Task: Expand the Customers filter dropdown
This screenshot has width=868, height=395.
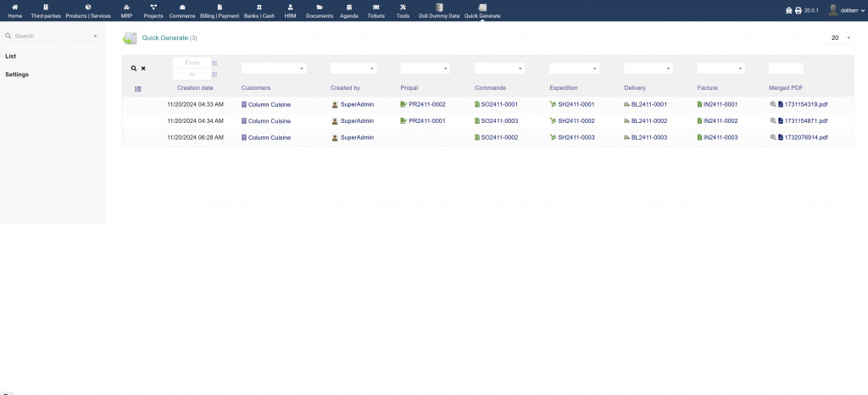Action: [x=273, y=69]
